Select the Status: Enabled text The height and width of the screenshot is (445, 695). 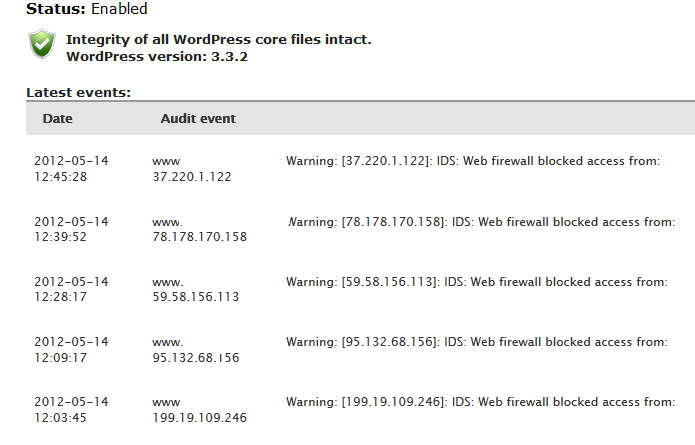[86, 9]
